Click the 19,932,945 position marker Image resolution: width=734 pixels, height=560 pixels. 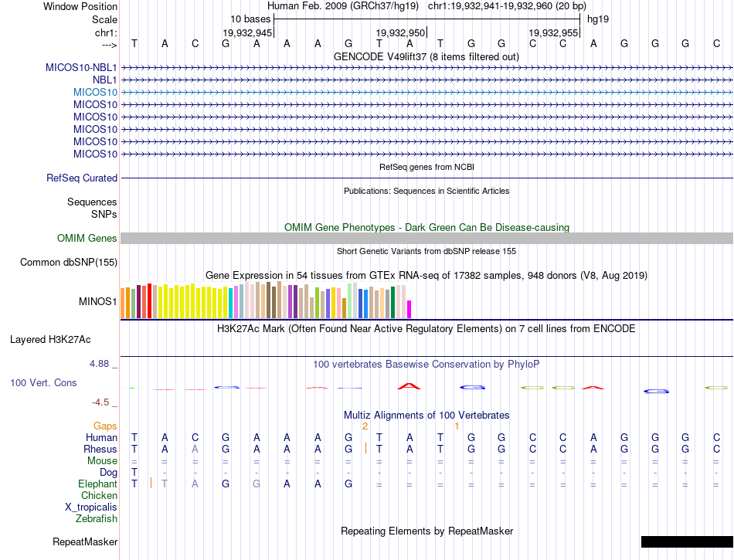pyautogui.click(x=247, y=32)
